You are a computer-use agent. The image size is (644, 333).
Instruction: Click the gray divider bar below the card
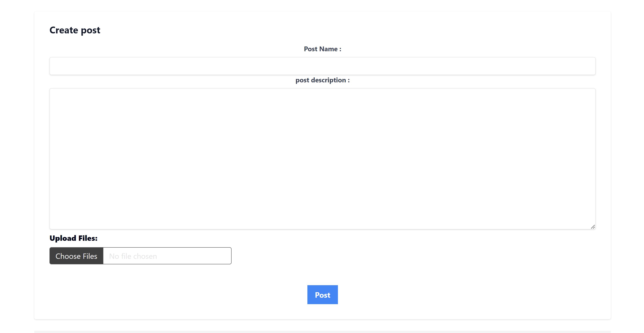[x=322, y=332]
